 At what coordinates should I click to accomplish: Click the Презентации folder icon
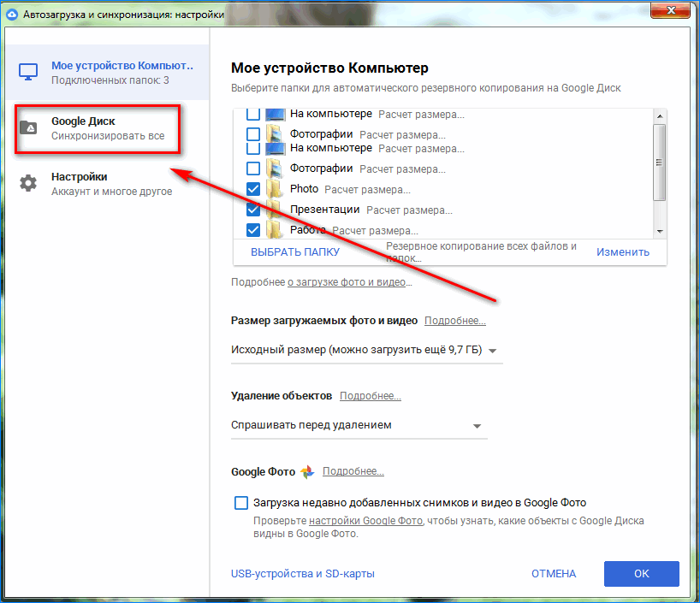pos(274,210)
